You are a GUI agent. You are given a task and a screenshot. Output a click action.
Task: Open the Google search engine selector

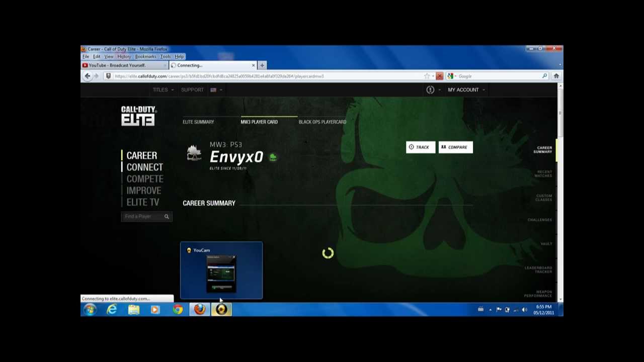(x=452, y=76)
